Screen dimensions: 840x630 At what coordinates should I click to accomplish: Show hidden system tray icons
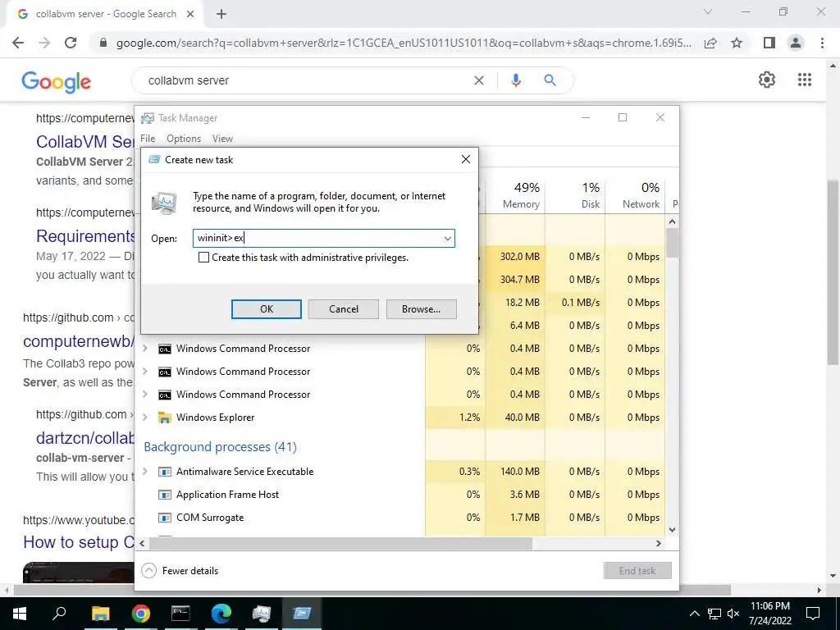tap(694, 614)
